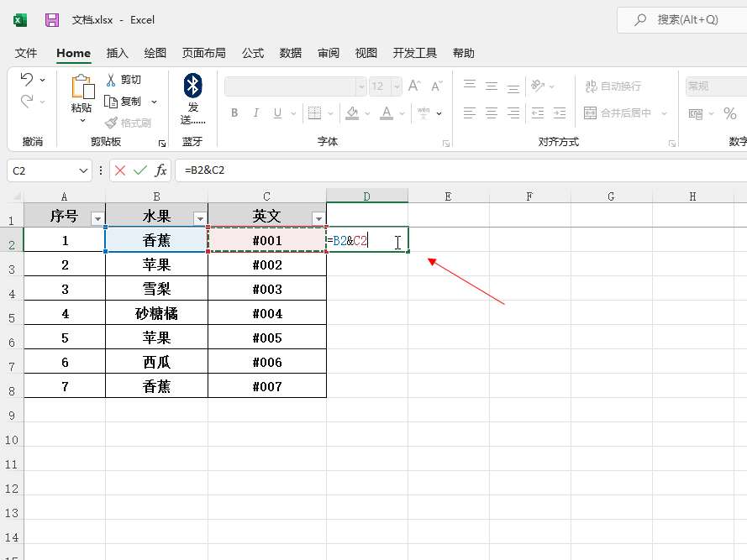The image size is (747, 560).
Task: Switch to the 数据 Data tab
Action: pos(291,53)
